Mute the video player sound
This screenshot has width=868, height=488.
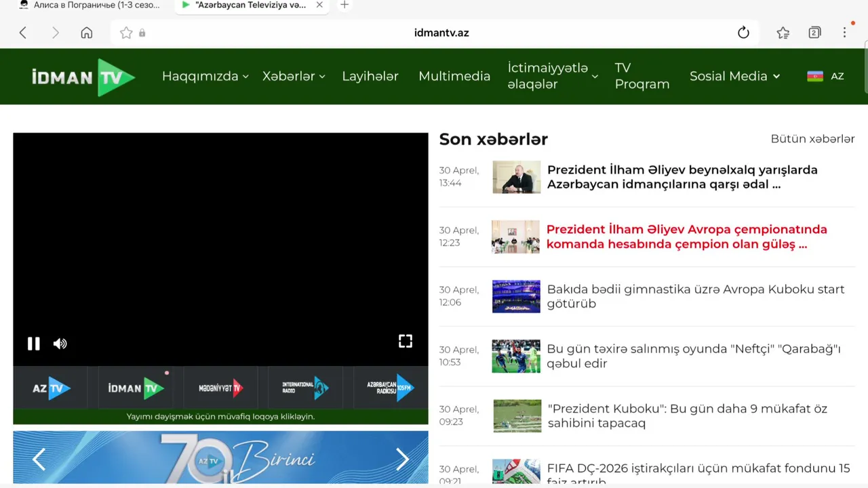click(x=60, y=344)
